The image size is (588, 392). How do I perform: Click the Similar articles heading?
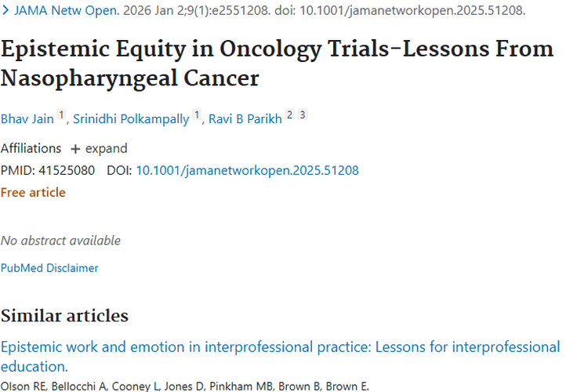point(64,316)
